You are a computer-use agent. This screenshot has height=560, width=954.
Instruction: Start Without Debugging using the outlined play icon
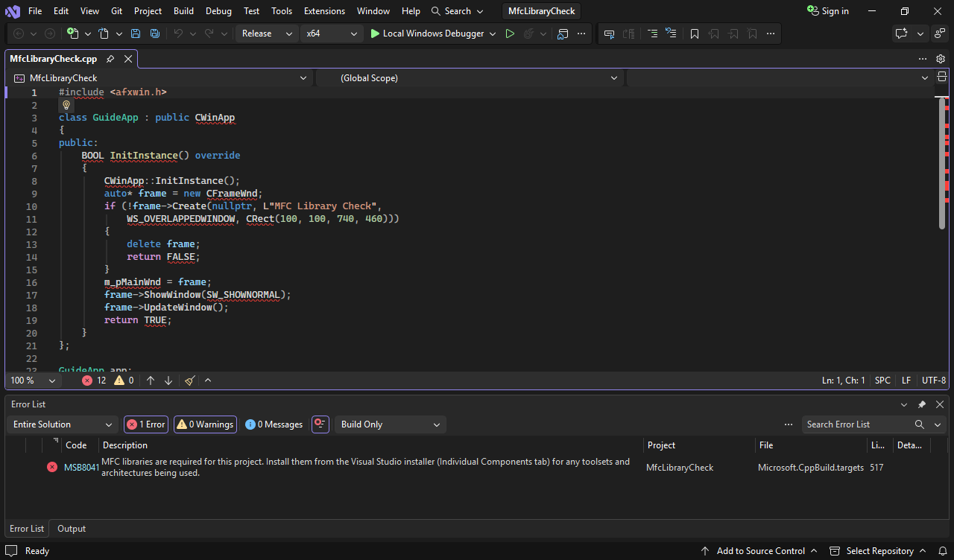(510, 34)
